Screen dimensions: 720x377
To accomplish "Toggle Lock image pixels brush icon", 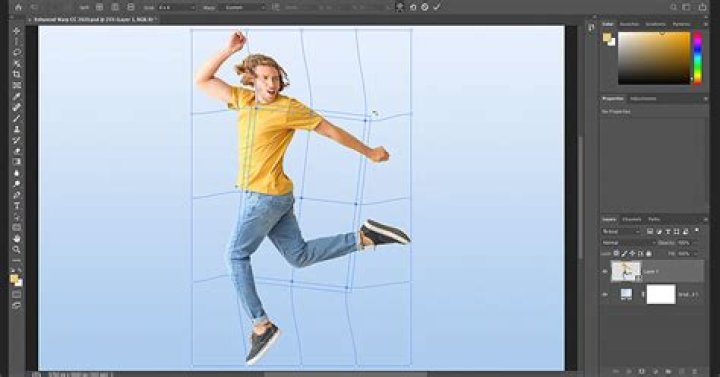I will point(624,253).
